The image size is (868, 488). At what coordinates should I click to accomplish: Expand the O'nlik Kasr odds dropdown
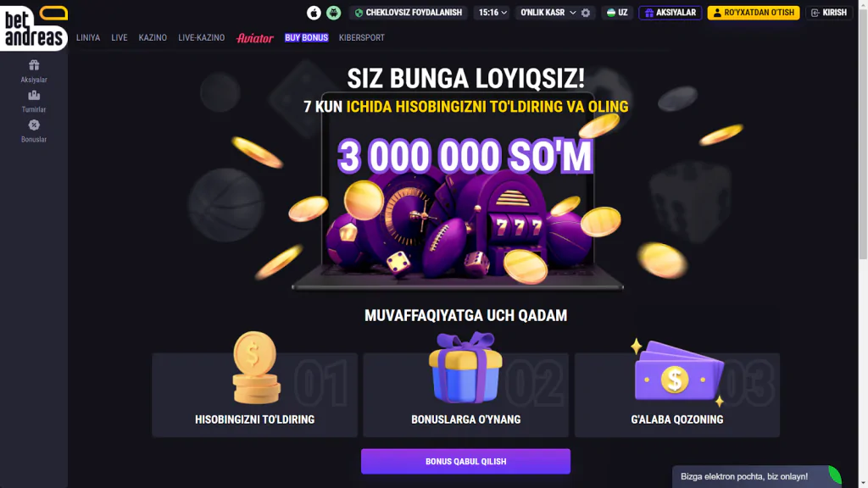click(548, 13)
